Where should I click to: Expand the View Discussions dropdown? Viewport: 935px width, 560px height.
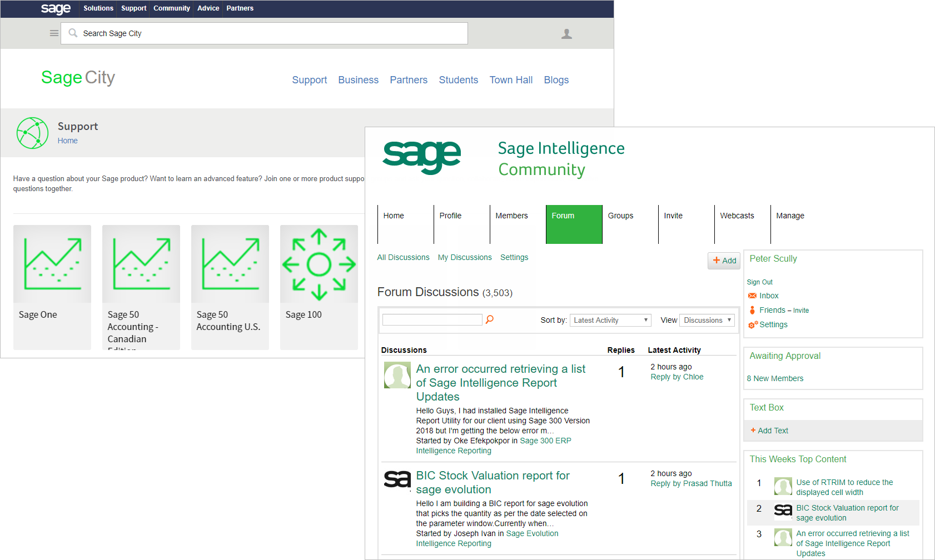pos(707,321)
